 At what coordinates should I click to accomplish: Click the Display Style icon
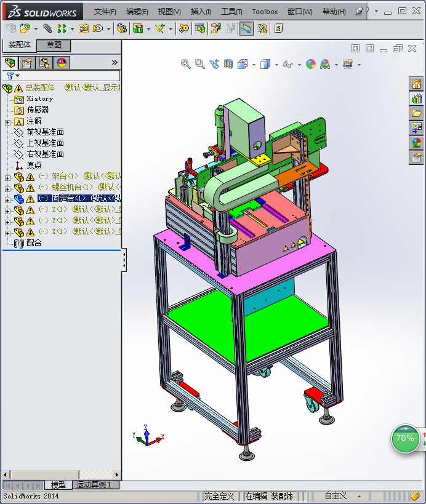[x=265, y=63]
